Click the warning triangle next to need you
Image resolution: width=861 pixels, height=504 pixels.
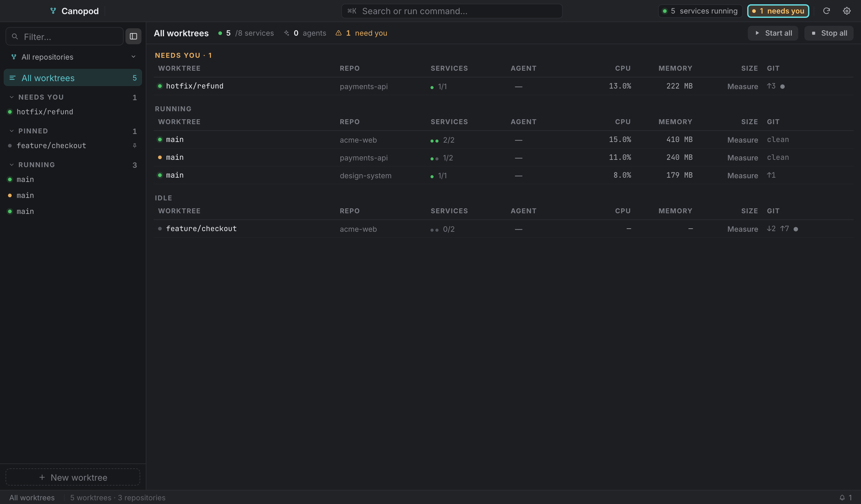pyautogui.click(x=338, y=33)
